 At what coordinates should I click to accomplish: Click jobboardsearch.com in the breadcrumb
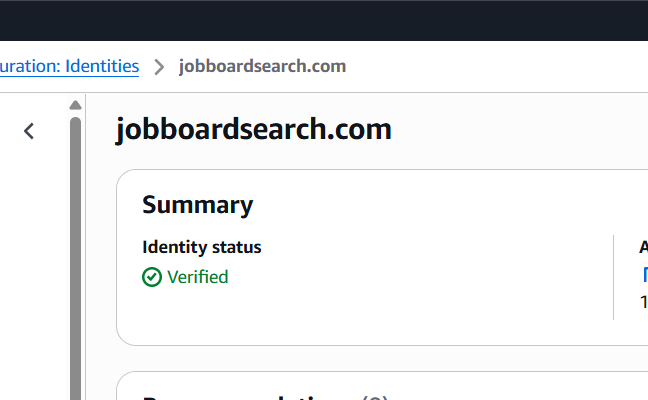(x=262, y=67)
